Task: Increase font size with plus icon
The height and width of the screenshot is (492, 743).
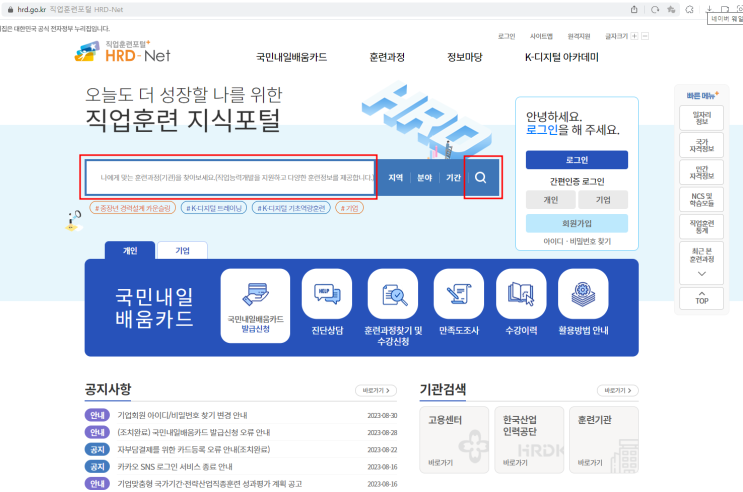Action: click(x=634, y=36)
